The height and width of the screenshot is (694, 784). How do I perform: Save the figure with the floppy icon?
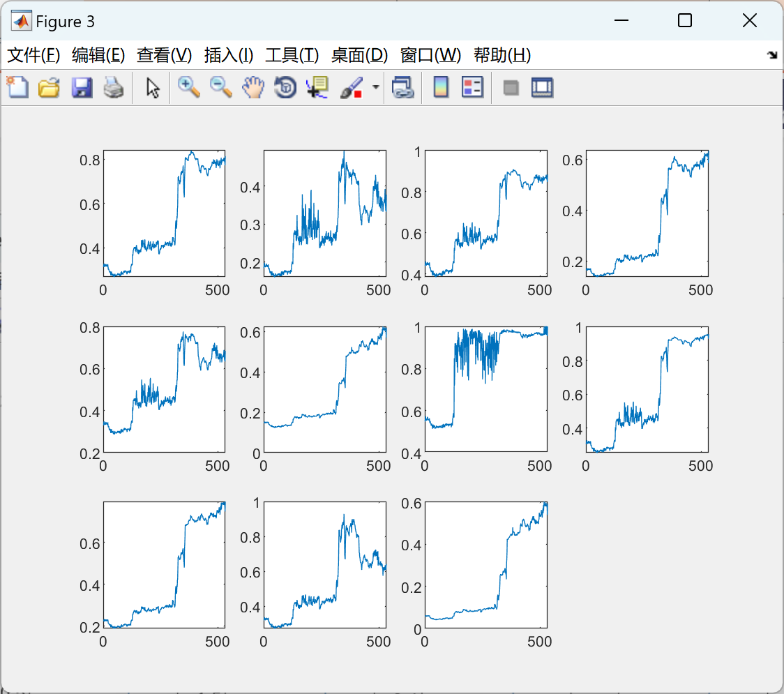pos(82,87)
